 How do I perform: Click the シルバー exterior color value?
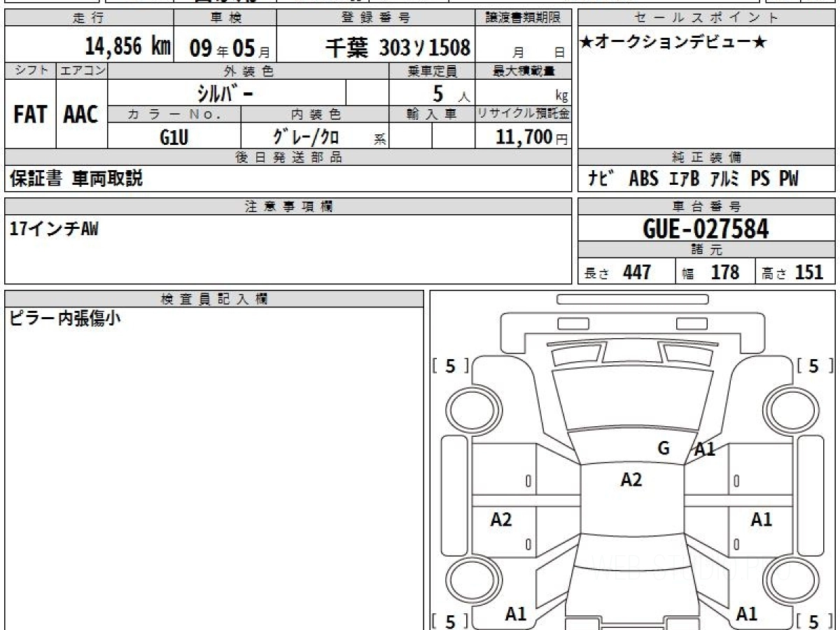tap(225, 93)
